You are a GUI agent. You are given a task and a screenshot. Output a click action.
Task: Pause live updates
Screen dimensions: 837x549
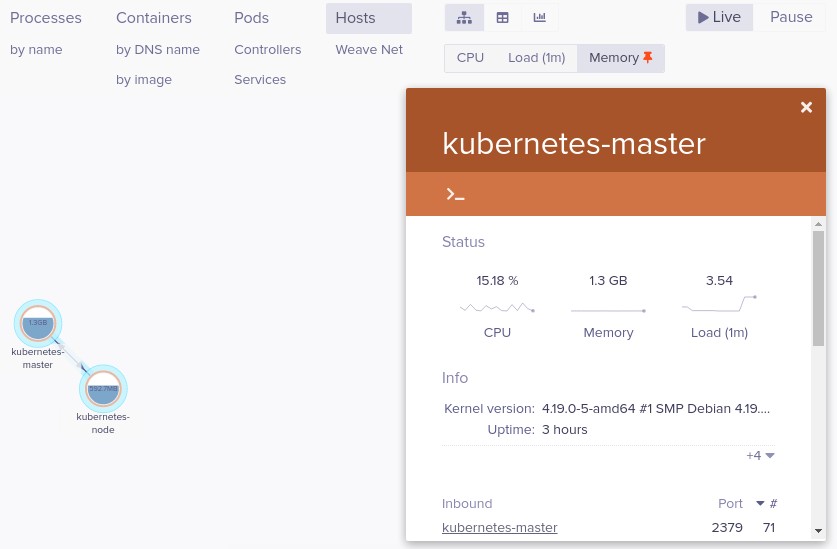pyautogui.click(x=791, y=17)
